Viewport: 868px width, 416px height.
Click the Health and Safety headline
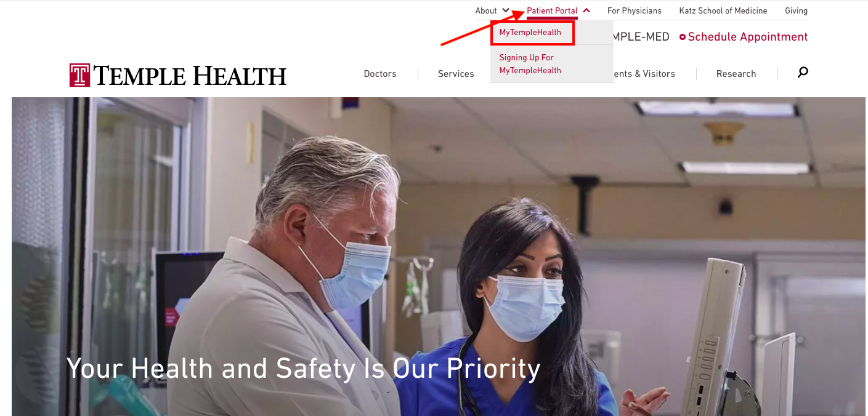tap(304, 368)
